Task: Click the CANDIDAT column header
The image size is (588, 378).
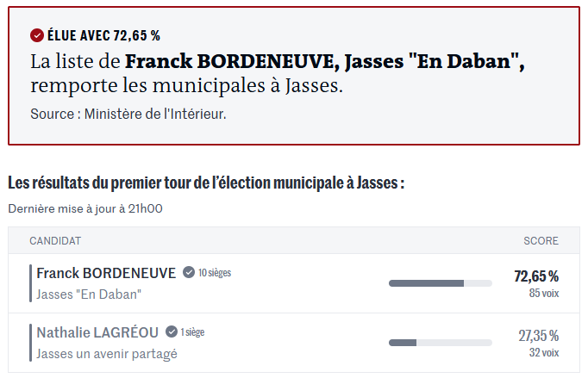Action: tap(55, 241)
